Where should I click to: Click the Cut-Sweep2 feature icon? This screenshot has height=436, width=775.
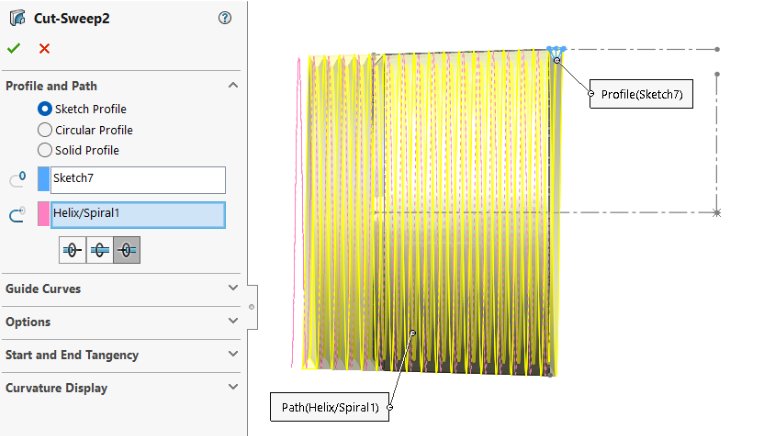point(17,18)
